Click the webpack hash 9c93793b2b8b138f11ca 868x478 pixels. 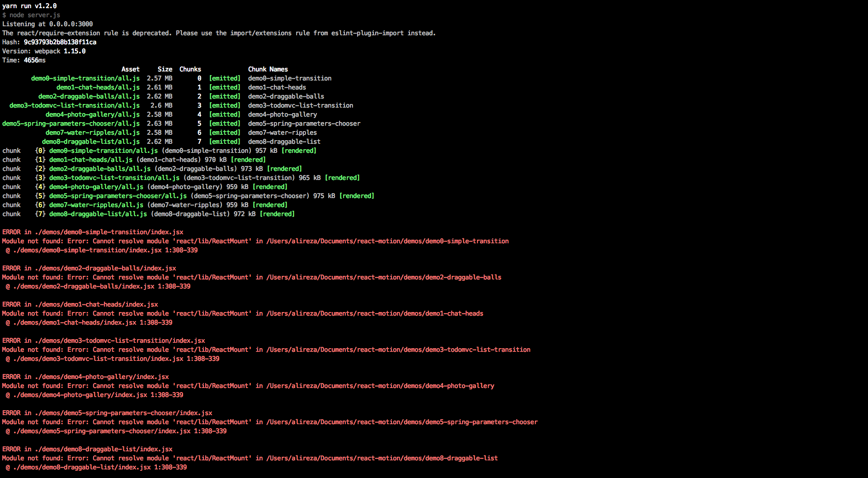click(59, 42)
